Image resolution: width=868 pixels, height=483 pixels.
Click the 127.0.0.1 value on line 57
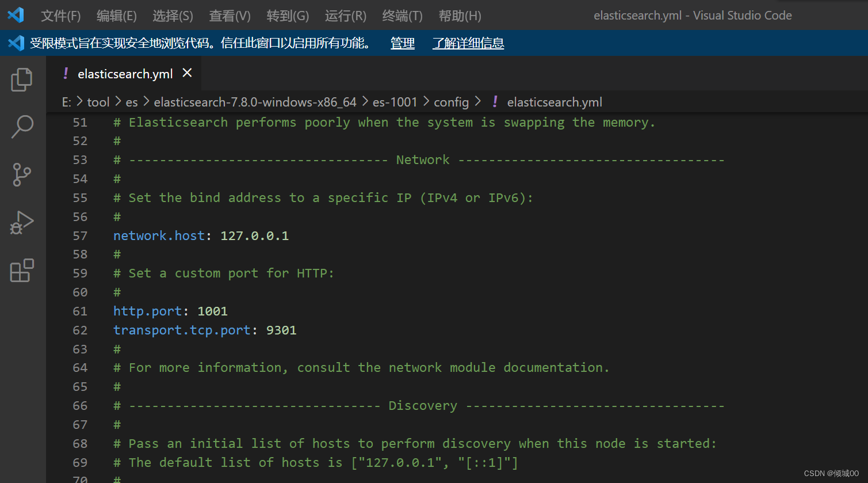pos(255,236)
